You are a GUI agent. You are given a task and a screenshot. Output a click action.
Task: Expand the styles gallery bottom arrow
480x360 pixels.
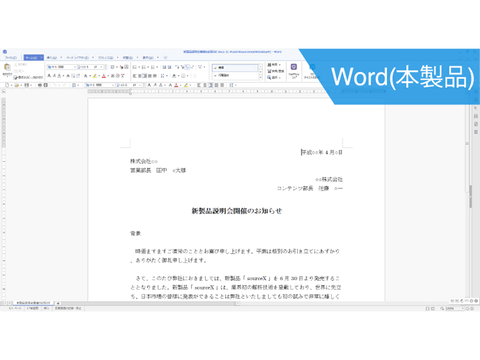pos(260,78)
